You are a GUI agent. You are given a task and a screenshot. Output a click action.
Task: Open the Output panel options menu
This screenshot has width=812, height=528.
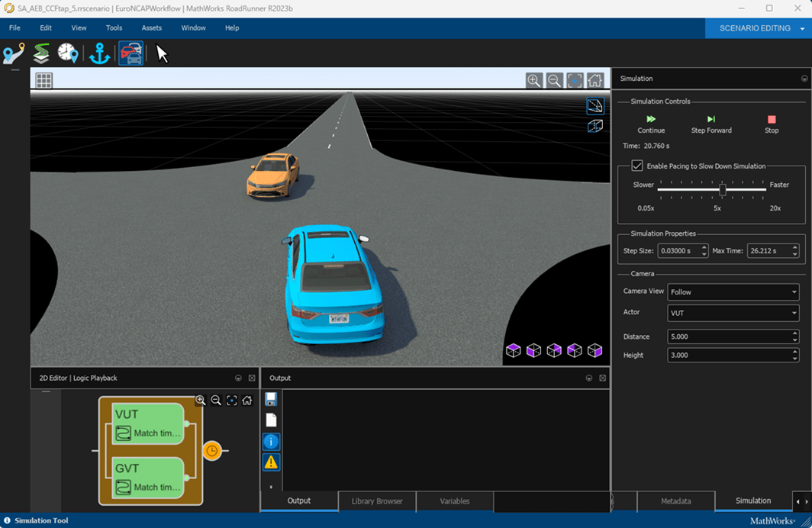click(589, 378)
